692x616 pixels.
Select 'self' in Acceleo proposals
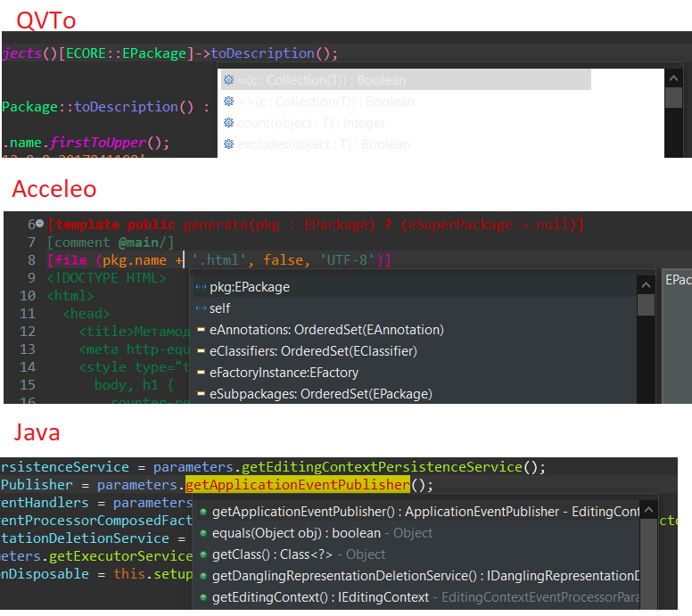(415, 308)
